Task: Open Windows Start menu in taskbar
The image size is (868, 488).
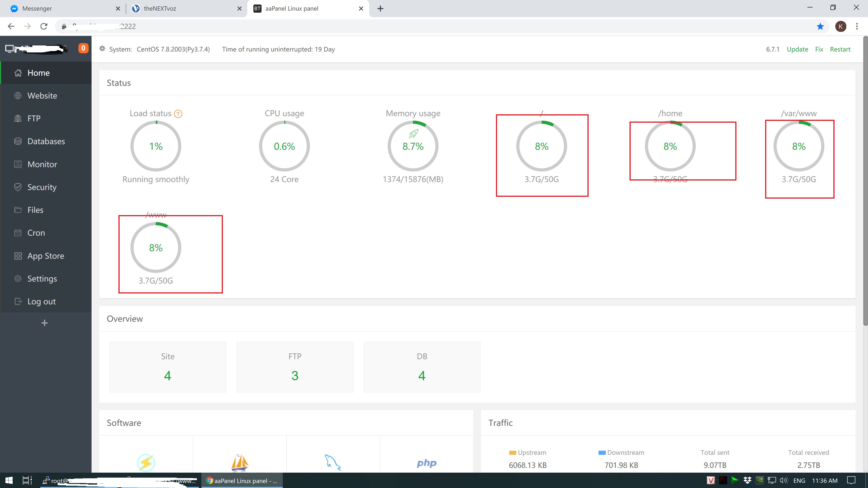Action: 9,481
